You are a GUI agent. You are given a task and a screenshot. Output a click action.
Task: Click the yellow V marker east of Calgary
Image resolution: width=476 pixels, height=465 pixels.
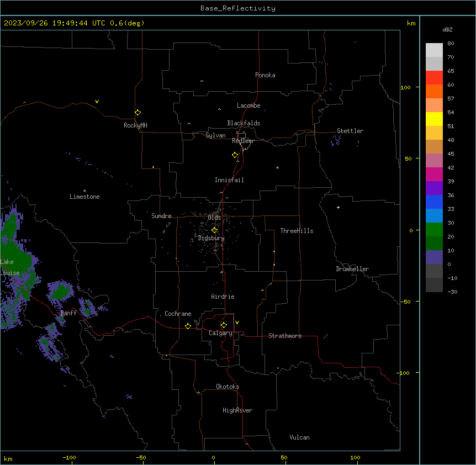coord(237,323)
